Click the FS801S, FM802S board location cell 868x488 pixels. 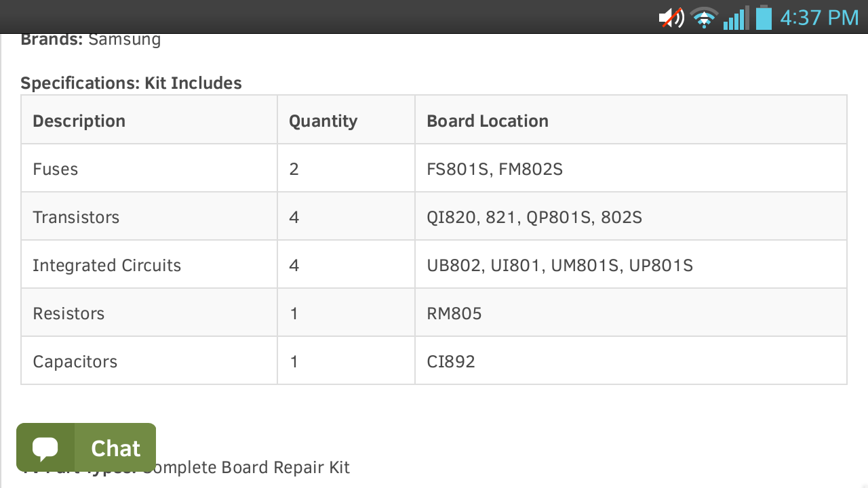coord(495,169)
